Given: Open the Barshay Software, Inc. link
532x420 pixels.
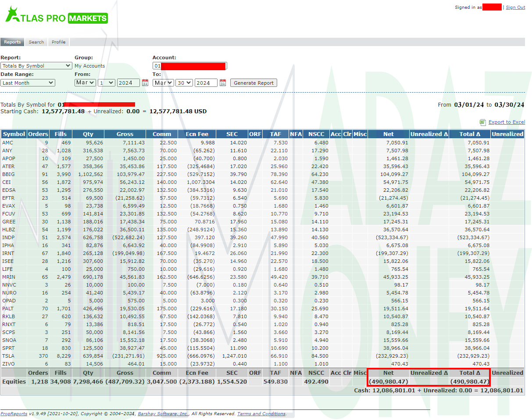Looking at the screenshot, I should (163, 414).
